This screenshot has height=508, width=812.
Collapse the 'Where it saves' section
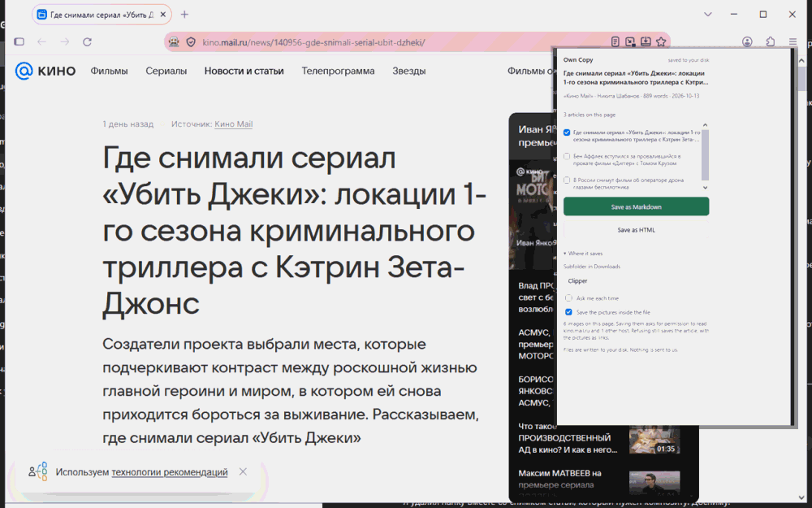click(583, 254)
